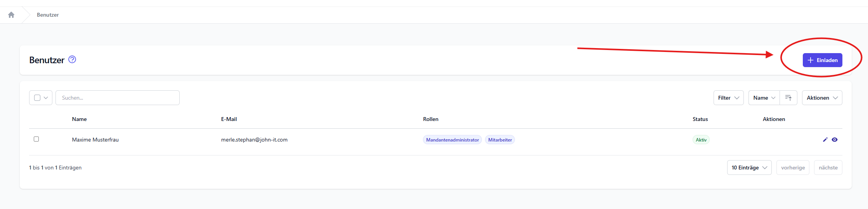868x209 pixels.
Task: Open the Name sort-by dropdown
Action: coord(764,98)
